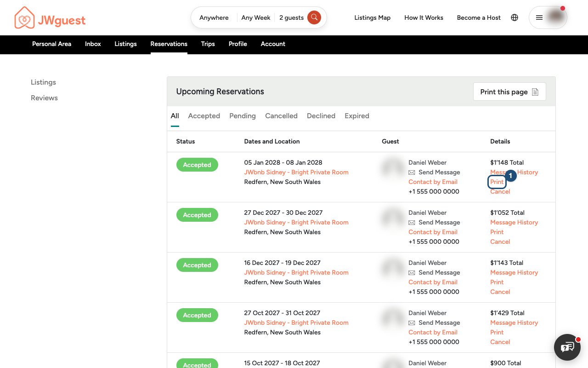Click the blurred profile avatar in header
588x368 pixels.
556,17
